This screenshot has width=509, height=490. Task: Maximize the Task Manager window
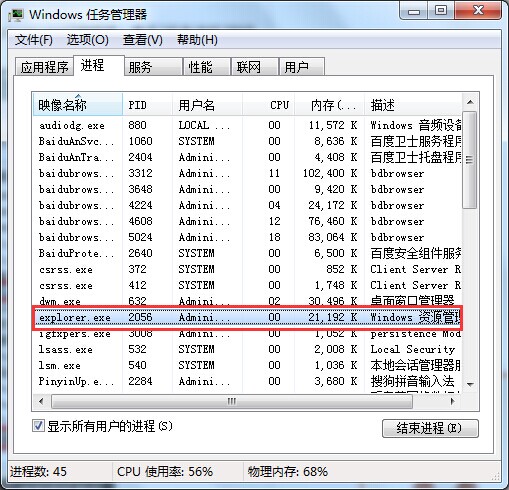(441, 11)
